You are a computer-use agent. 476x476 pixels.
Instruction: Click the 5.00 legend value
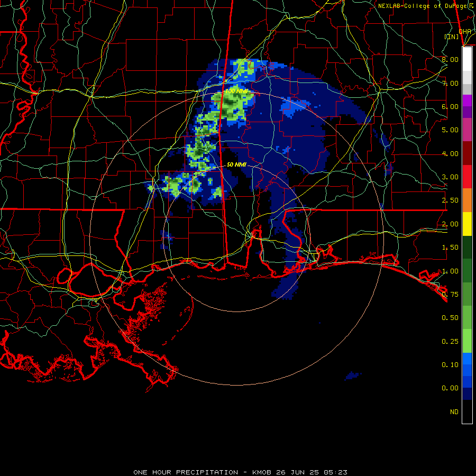[450, 130]
